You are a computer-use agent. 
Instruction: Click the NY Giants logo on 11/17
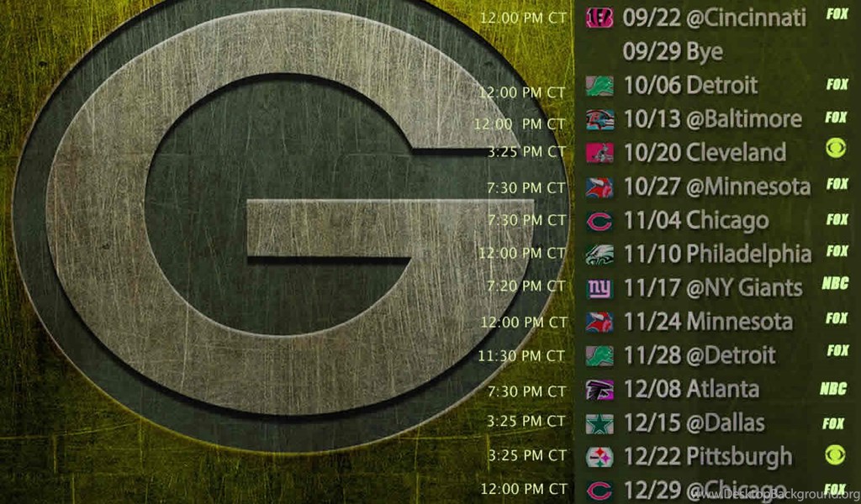(600, 288)
